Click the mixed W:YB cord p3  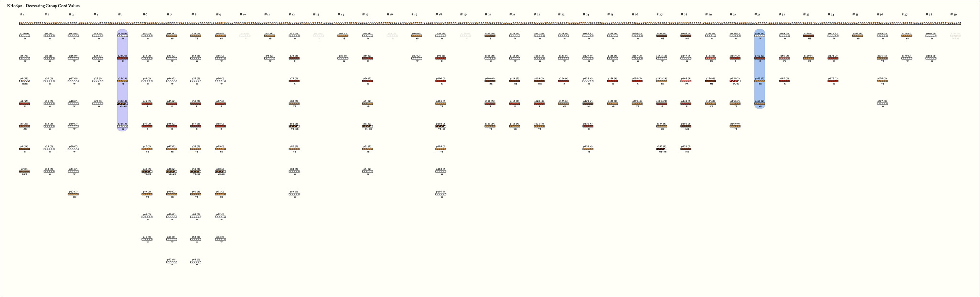[x=24, y=81]
